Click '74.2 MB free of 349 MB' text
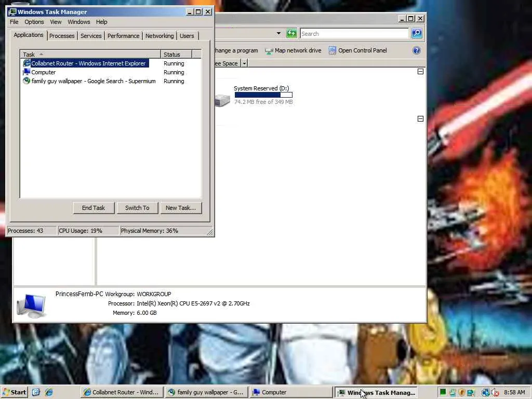The width and height of the screenshot is (532, 399). pos(263,102)
